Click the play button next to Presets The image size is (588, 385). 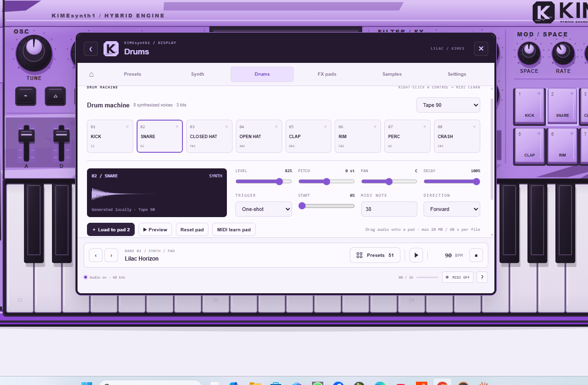[416, 255]
